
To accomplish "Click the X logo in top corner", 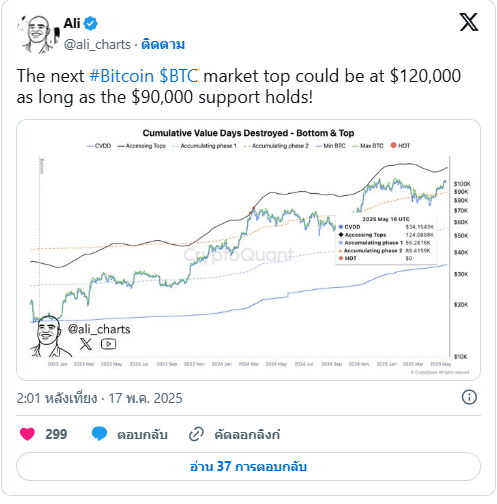I will [469, 22].
